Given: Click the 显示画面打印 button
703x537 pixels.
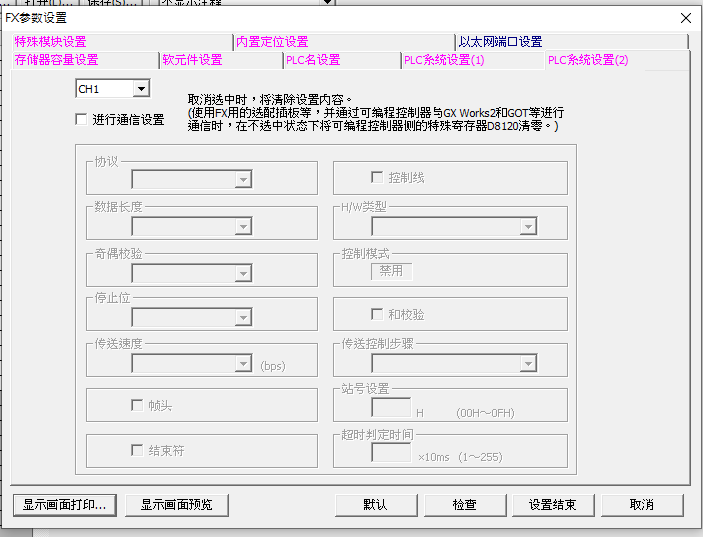Looking at the screenshot, I should (x=65, y=505).
